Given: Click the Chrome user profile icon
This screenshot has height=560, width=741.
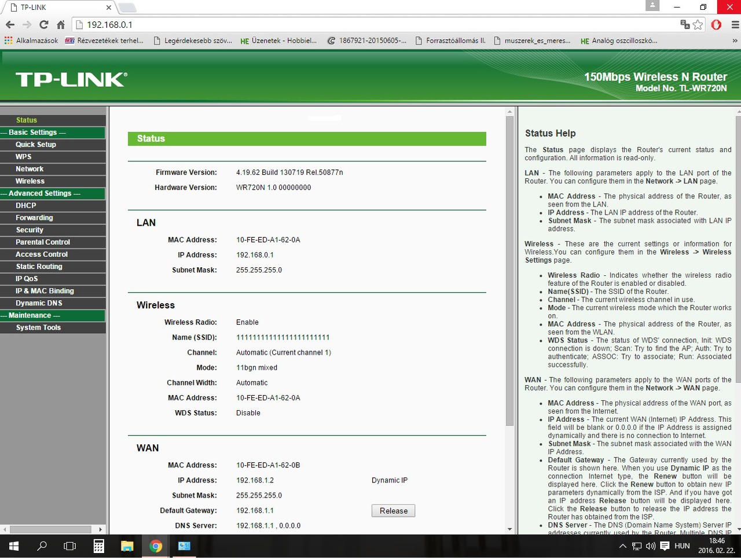Looking at the screenshot, I should click(652, 6).
